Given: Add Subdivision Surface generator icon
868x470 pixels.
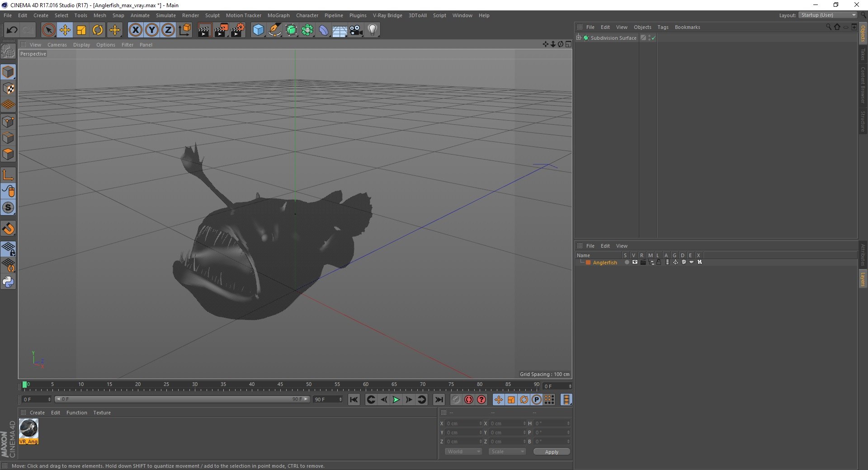Looking at the screenshot, I should (291, 30).
